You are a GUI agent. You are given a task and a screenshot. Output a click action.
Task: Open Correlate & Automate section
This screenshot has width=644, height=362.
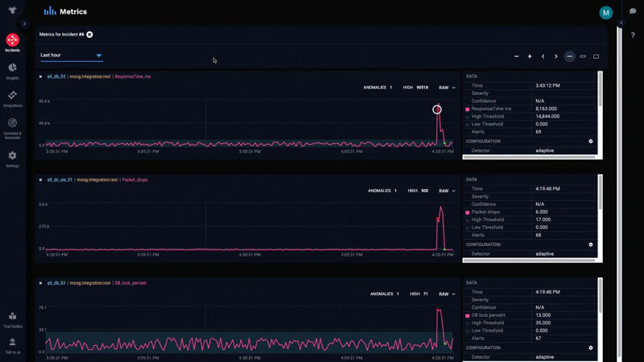click(x=12, y=125)
